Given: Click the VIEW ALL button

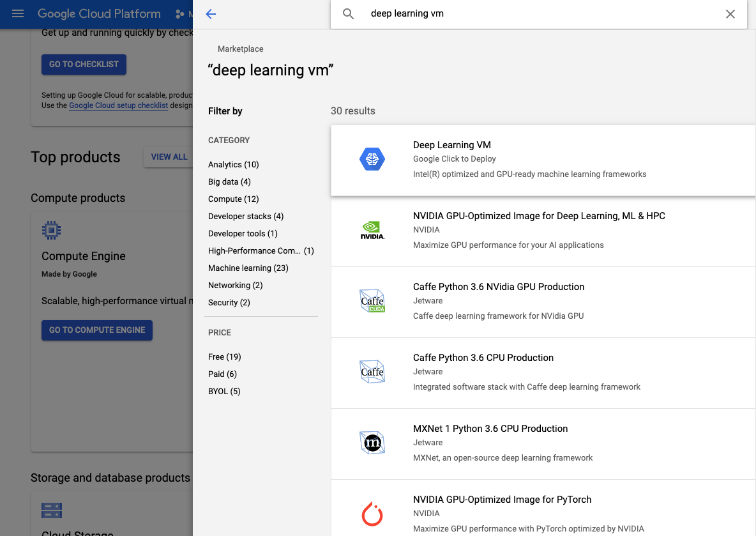Looking at the screenshot, I should coord(169,157).
